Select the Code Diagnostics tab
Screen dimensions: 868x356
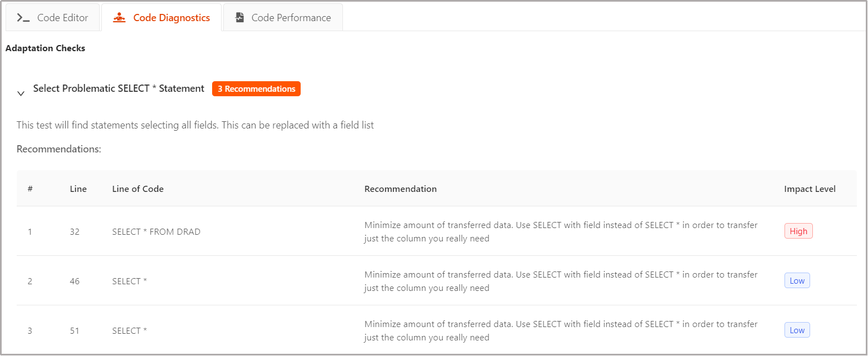pyautogui.click(x=161, y=17)
